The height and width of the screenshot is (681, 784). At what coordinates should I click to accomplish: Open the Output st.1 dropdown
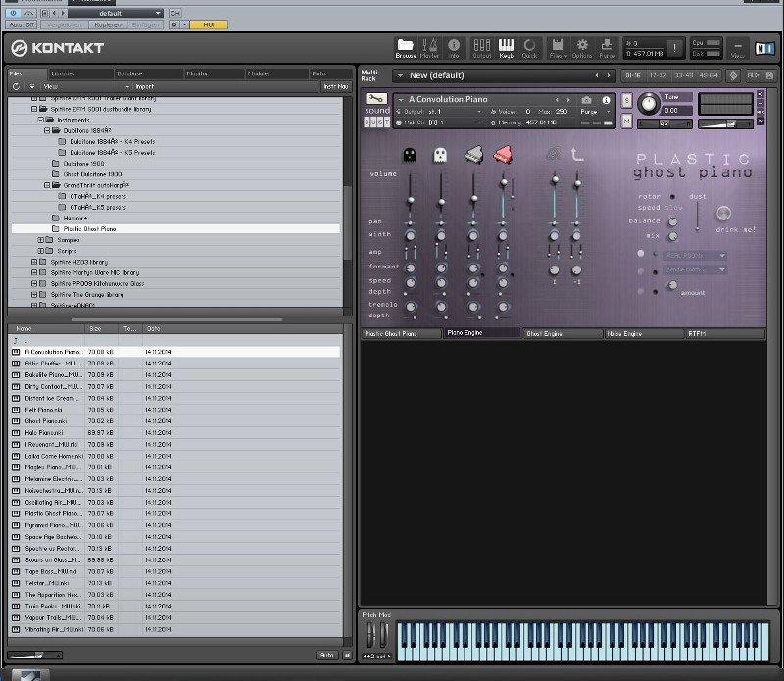[x=440, y=112]
